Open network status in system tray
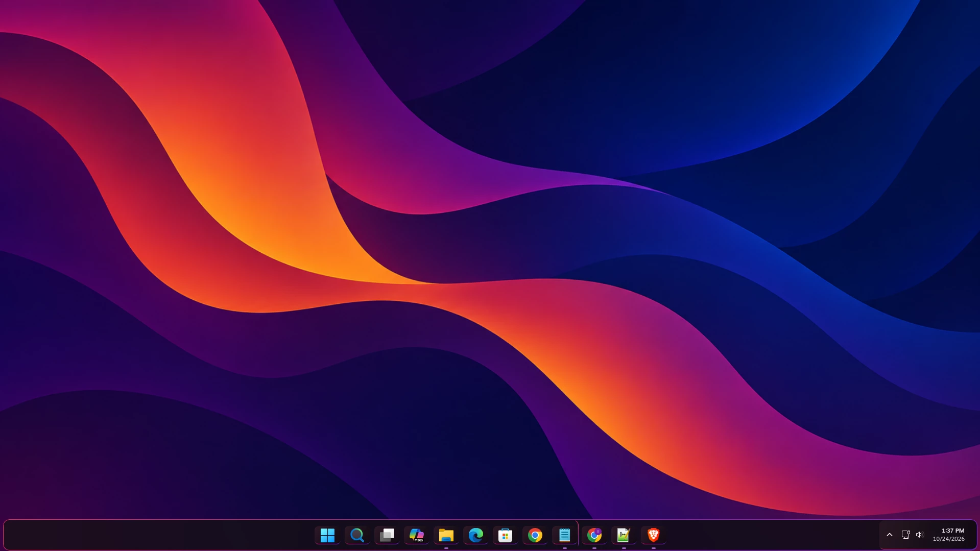Image resolution: width=980 pixels, height=551 pixels. pyautogui.click(x=905, y=535)
